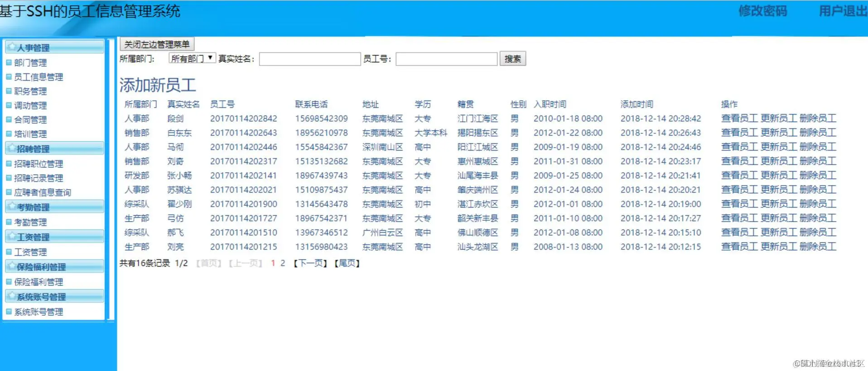Open 应聘者信息查询 menu item
The image size is (868, 371).
[43, 192]
